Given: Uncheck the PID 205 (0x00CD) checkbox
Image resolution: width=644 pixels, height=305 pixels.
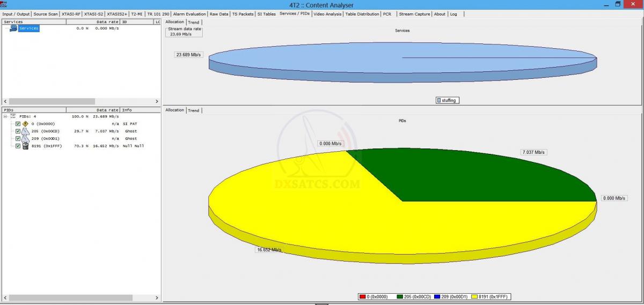Looking at the screenshot, I should pyautogui.click(x=18, y=131).
